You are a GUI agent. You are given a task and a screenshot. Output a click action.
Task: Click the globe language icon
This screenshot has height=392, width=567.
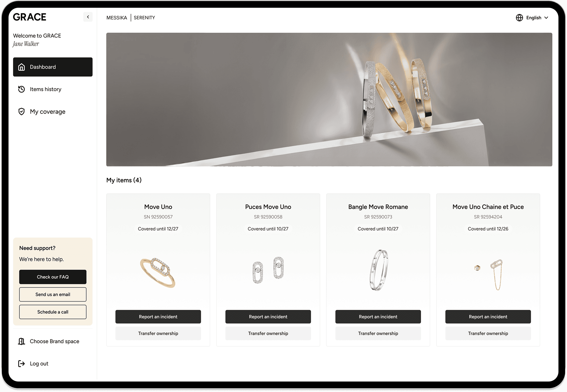pyautogui.click(x=519, y=18)
